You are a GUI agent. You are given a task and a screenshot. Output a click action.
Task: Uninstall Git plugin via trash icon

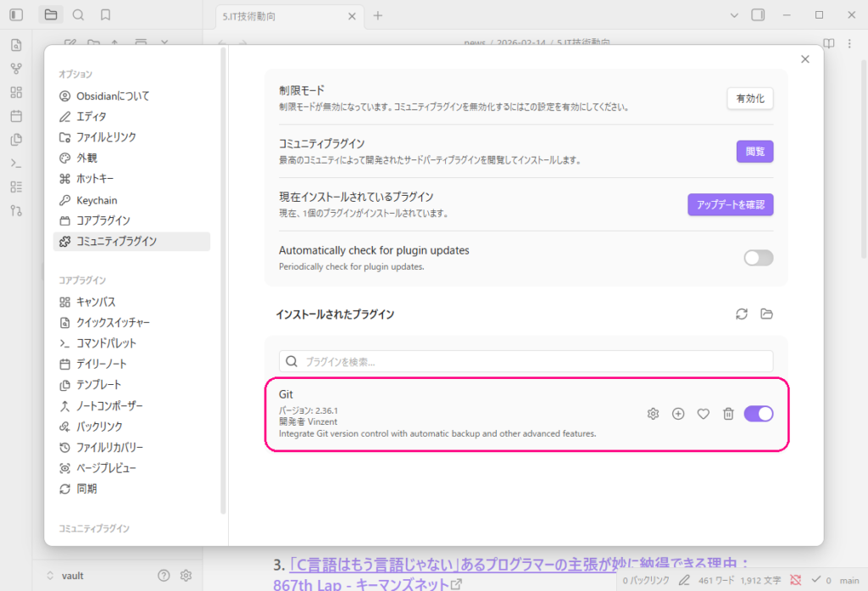pyautogui.click(x=728, y=414)
